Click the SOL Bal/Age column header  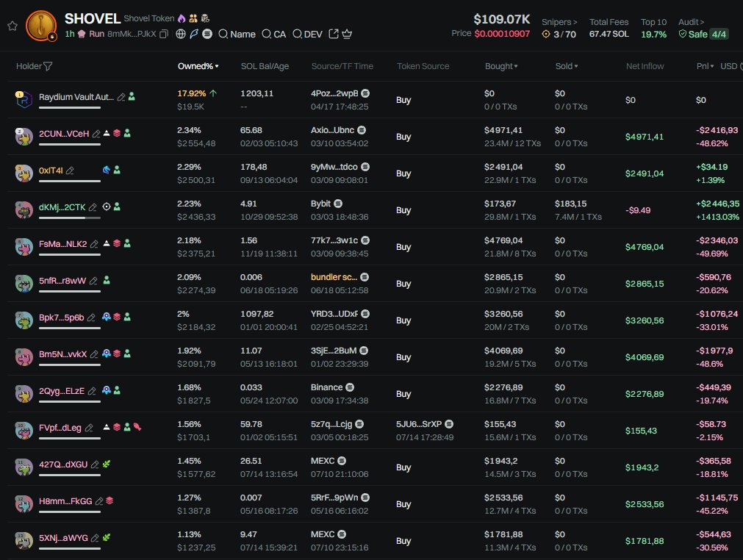coord(265,66)
